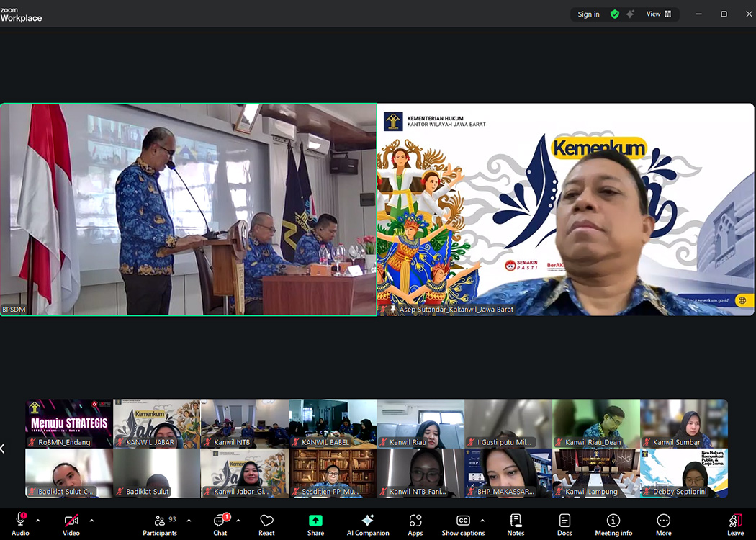Expand audio options arrow beside Audio

tap(38, 521)
